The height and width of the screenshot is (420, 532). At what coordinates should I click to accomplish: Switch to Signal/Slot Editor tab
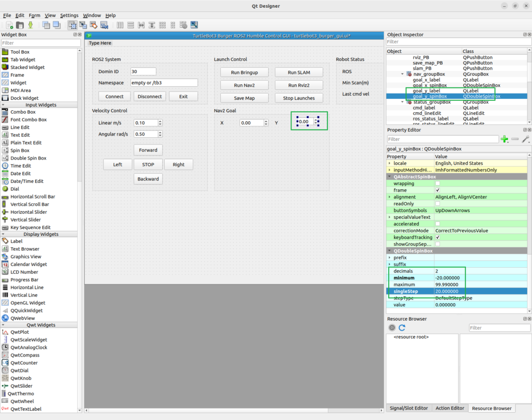click(408, 408)
